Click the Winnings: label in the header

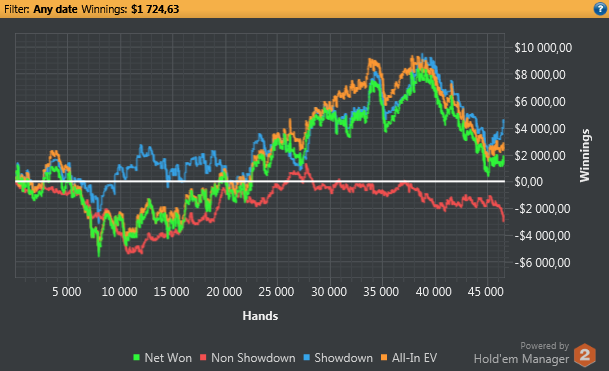pyautogui.click(x=104, y=9)
